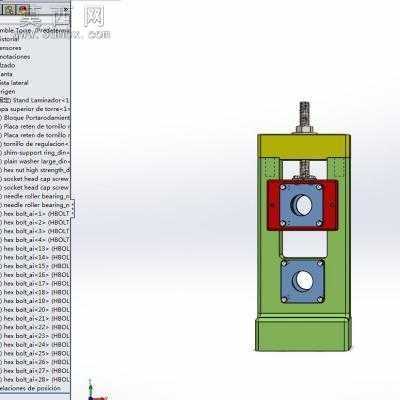Select hex bolt_ai<2> in tree

pos(35,222)
